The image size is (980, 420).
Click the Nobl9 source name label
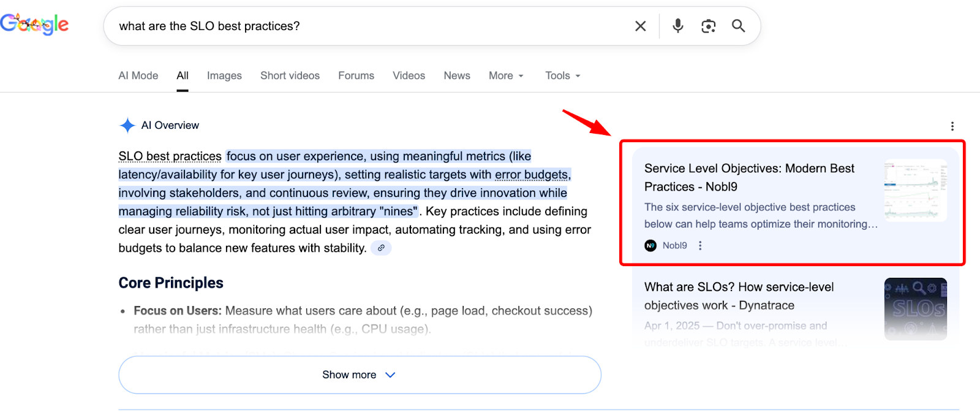674,245
